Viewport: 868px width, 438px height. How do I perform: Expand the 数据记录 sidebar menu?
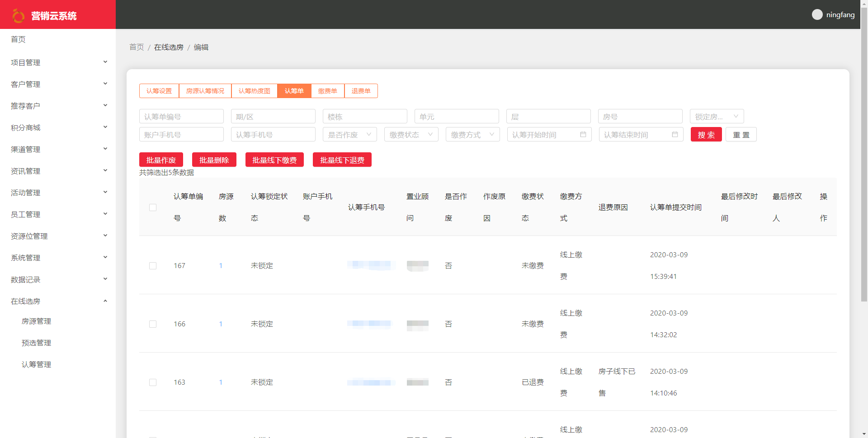tap(58, 279)
